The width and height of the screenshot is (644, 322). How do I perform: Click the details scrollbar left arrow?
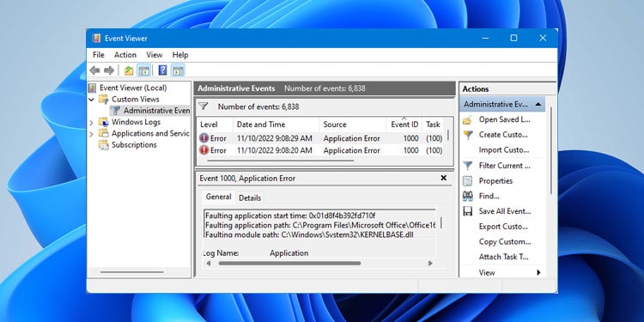coord(209,263)
